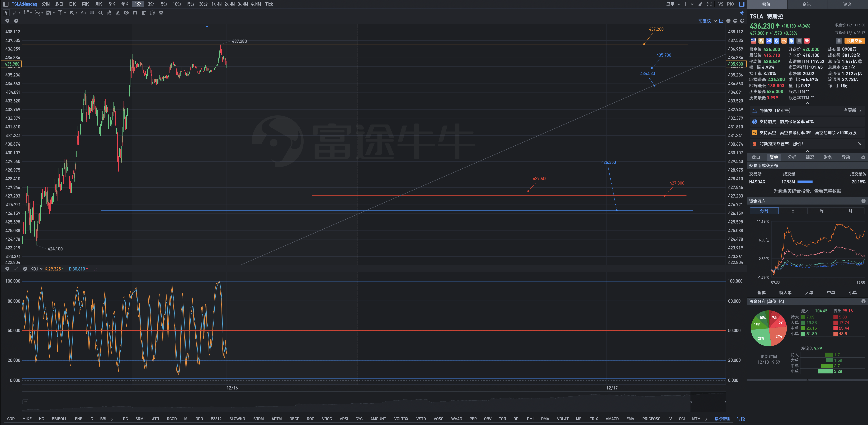Click the price alert bell icon
The width and height of the screenshot is (868, 425).
pyautogui.click(x=839, y=41)
